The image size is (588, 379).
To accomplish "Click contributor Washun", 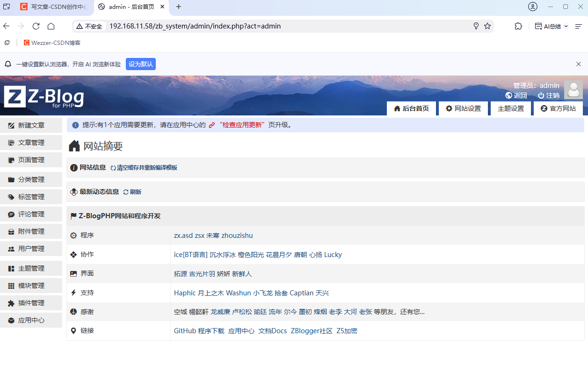I will (239, 293).
